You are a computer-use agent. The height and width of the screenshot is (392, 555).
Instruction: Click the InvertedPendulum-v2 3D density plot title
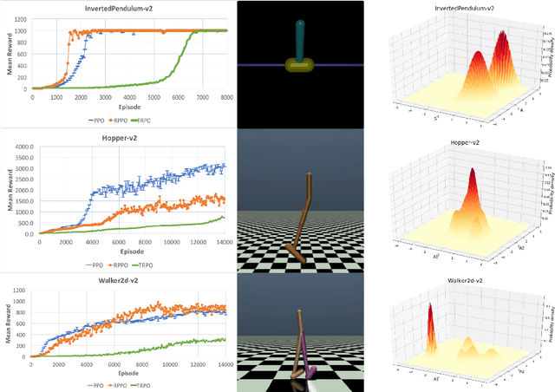point(468,8)
